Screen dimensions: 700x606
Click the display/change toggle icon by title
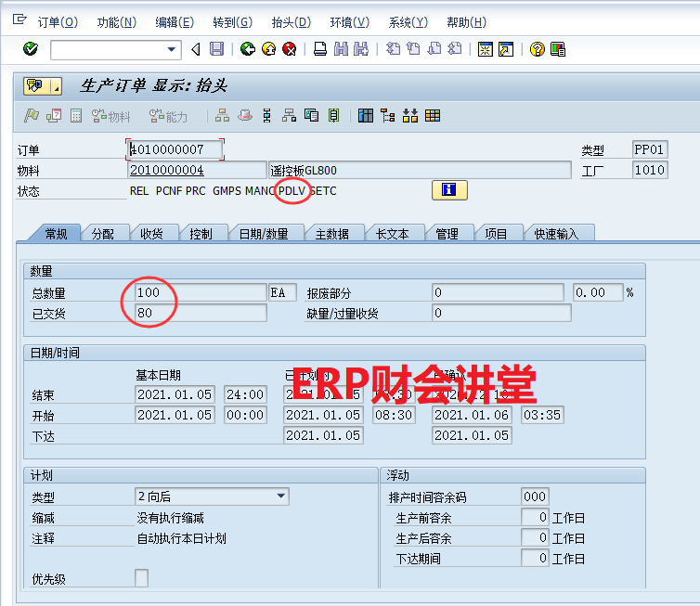35,86
